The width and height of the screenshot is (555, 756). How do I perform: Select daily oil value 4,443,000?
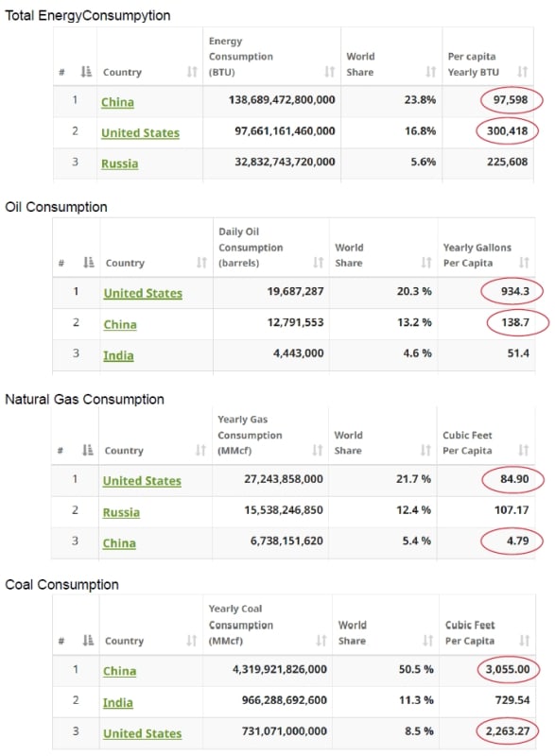pos(299,352)
